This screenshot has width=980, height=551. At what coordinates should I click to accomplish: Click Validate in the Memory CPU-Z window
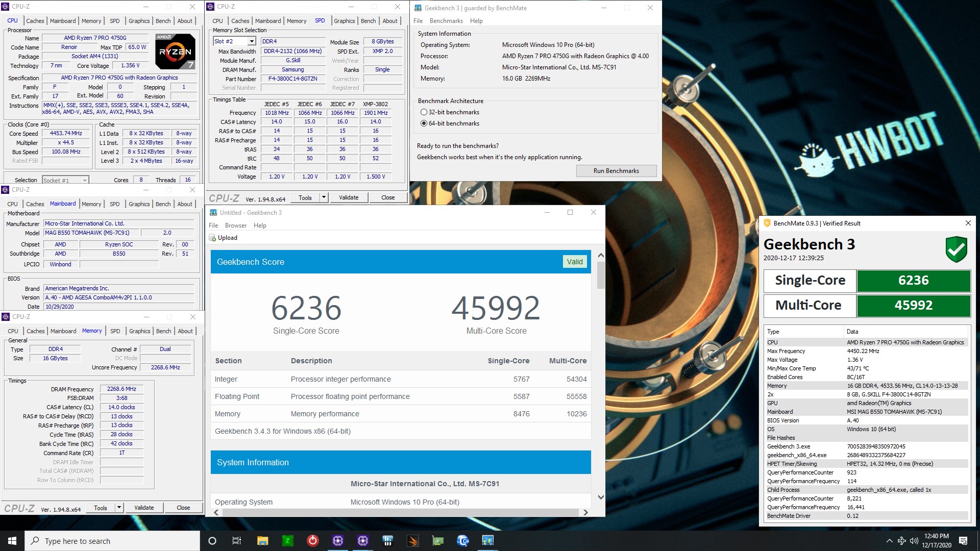(144, 508)
